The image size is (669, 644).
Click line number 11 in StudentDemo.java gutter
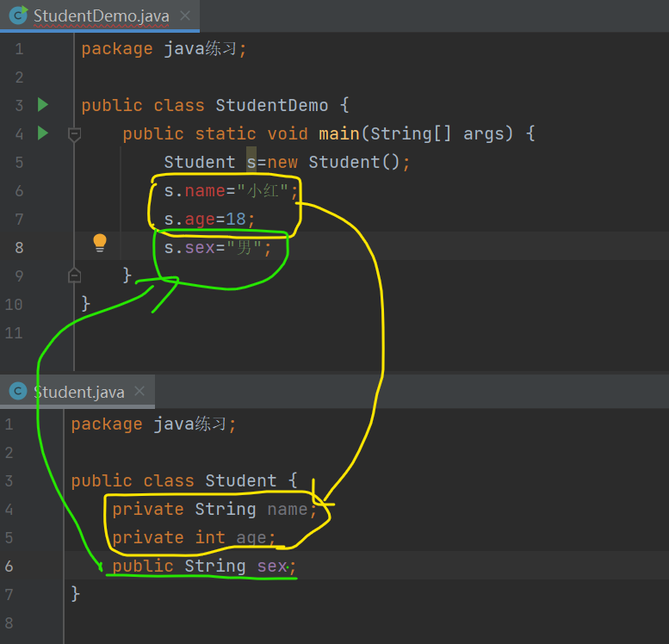pyautogui.click(x=14, y=333)
